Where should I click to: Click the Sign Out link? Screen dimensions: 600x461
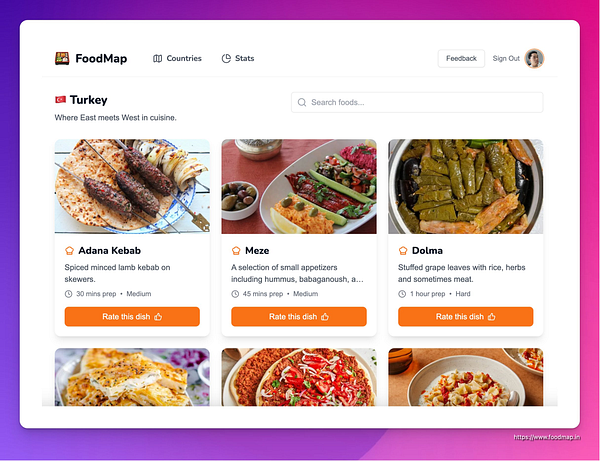click(506, 59)
